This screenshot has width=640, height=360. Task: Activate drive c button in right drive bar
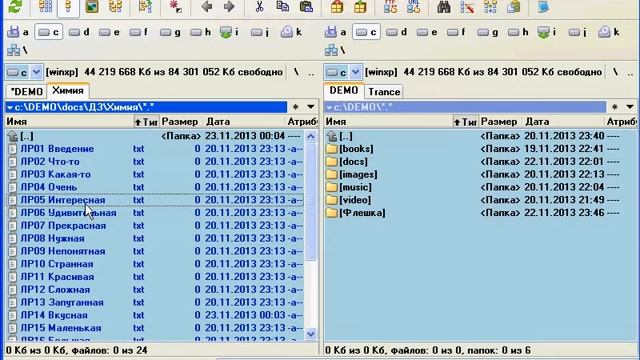point(366,32)
